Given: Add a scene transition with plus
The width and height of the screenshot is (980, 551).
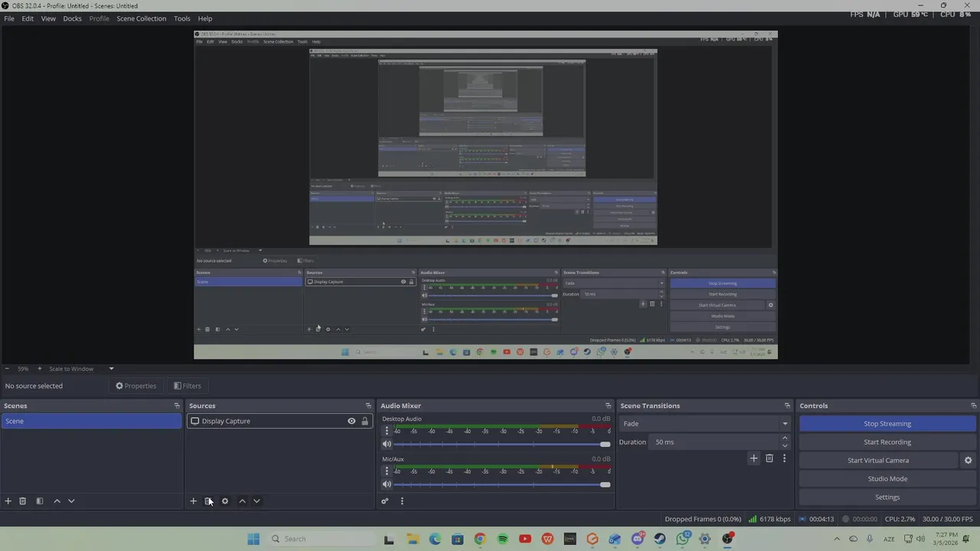Looking at the screenshot, I should (x=753, y=458).
